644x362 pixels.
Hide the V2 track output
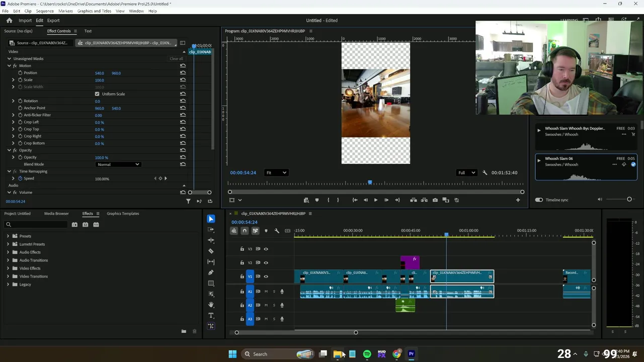point(266,262)
